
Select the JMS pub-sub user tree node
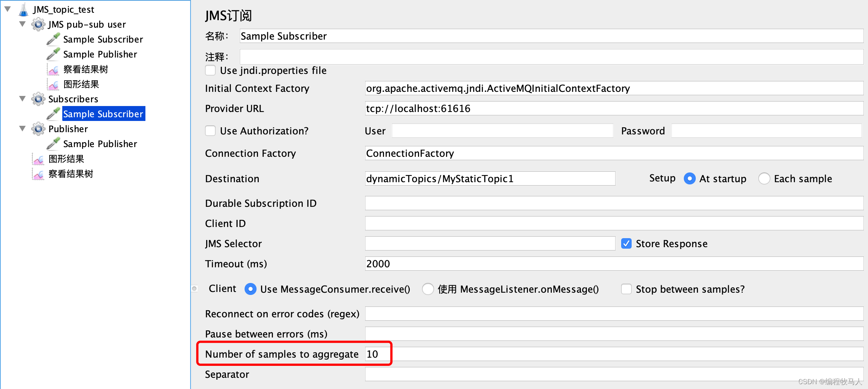[x=87, y=24]
